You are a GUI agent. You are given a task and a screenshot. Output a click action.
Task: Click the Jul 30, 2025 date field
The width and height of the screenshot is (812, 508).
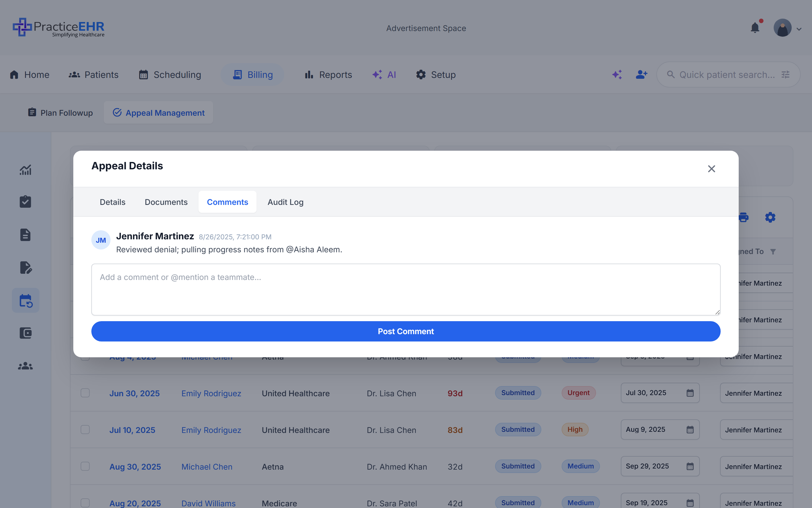click(x=660, y=393)
